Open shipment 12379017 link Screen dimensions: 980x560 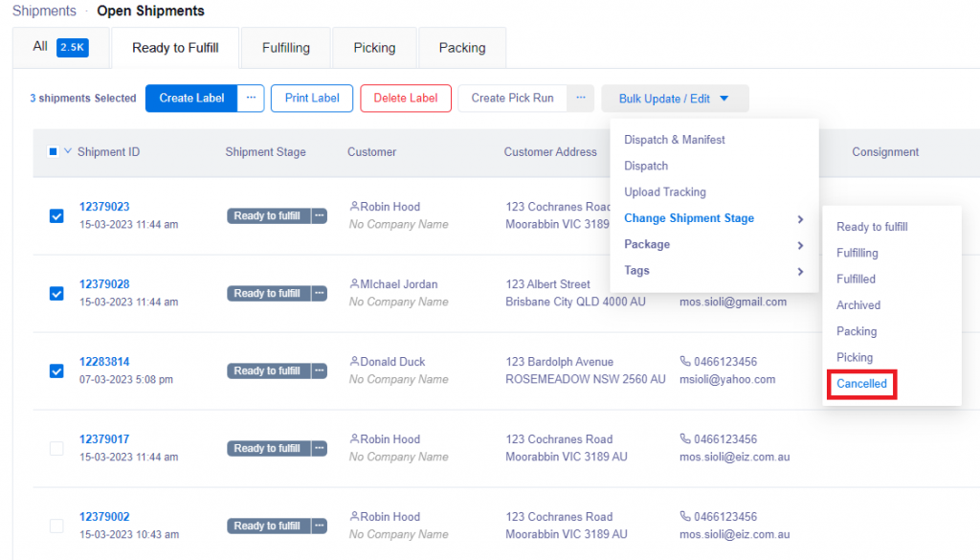tap(104, 438)
